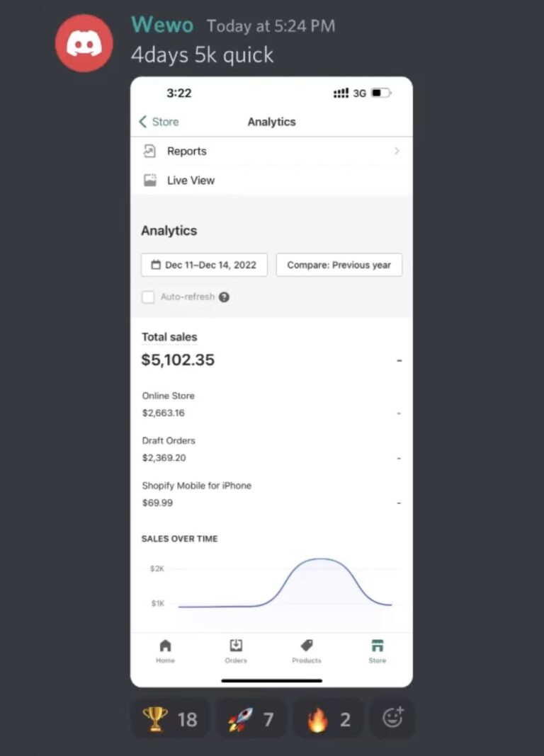Switch to the Store tab
Viewport: 544px width, 756px height.
tap(377, 651)
